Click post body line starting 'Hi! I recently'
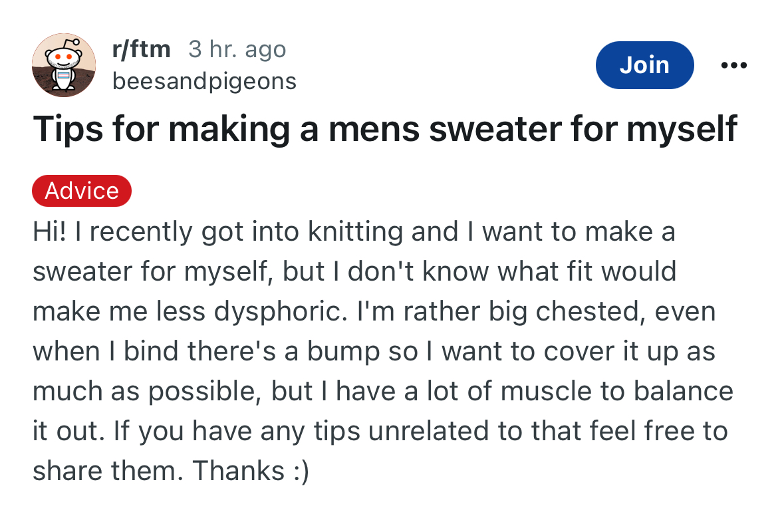Image resolution: width=784 pixels, height=532 pixels. coord(354,232)
